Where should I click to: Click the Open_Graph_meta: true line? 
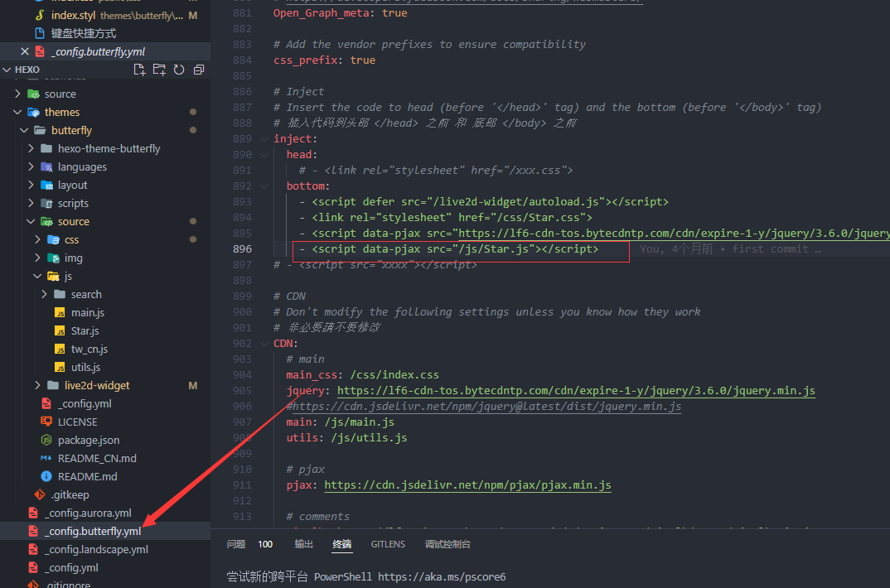point(340,13)
